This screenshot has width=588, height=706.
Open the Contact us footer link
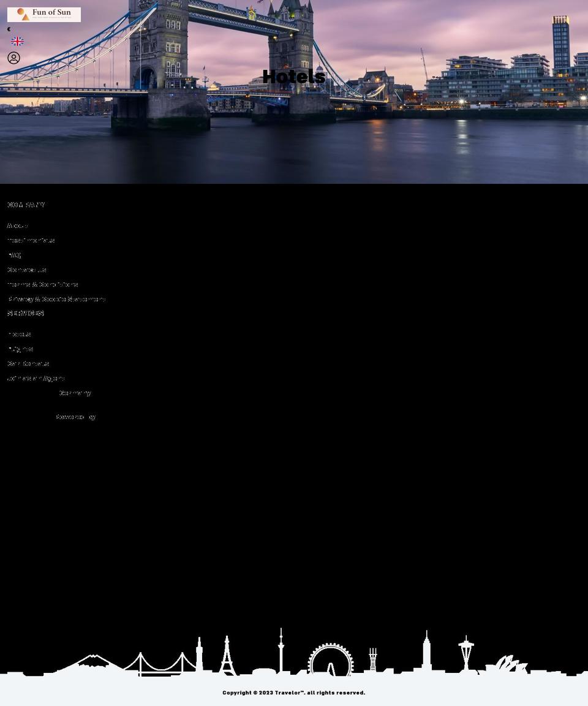[27, 270]
